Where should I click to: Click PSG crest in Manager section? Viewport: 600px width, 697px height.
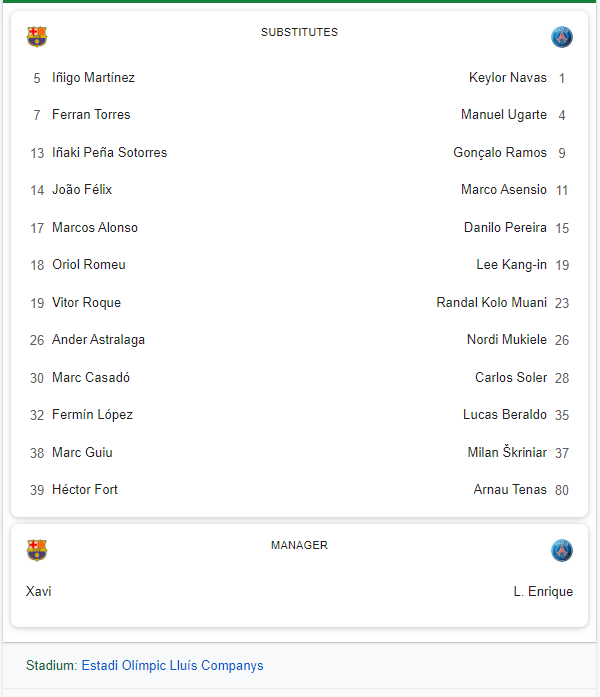pos(562,550)
